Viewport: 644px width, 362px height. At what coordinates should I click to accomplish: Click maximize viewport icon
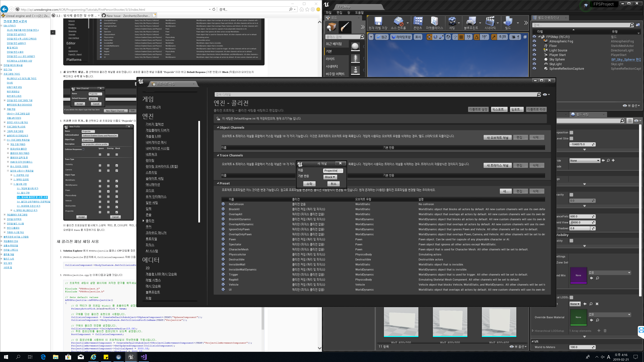pos(525,37)
